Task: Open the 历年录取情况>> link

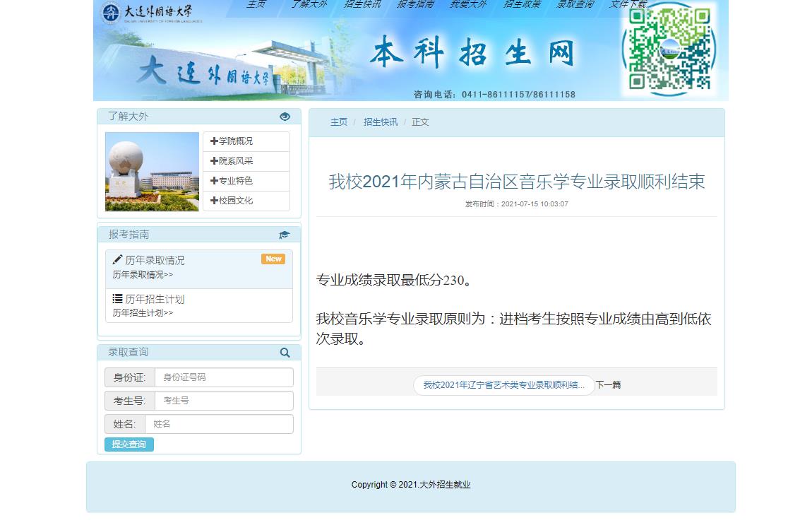Action: [x=143, y=275]
